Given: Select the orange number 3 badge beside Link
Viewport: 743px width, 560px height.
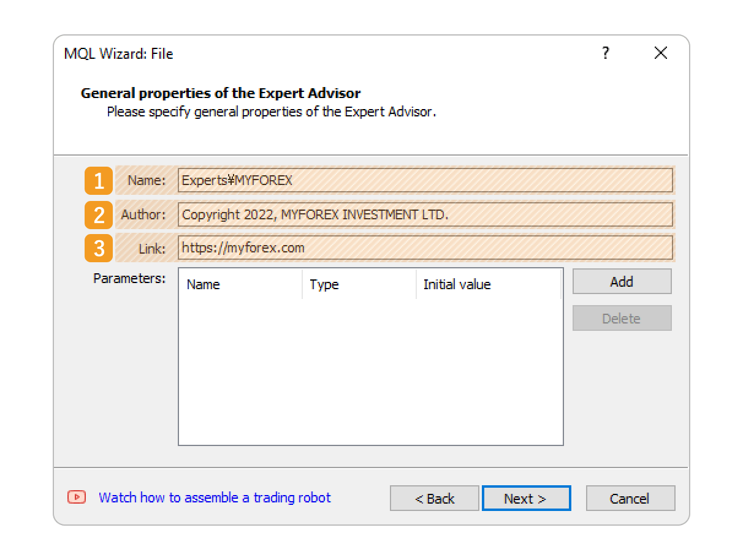Looking at the screenshot, I should pos(98,248).
